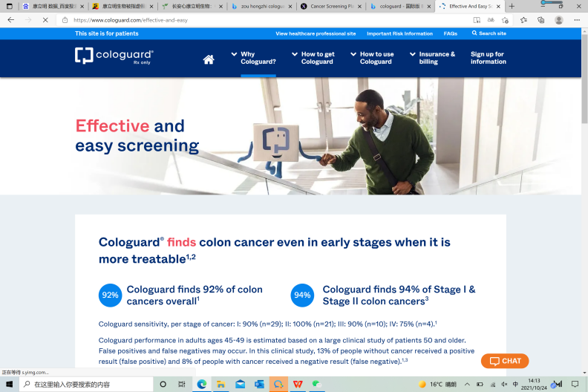
Task: Click the Cologuard logo
Action: coord(114,56)
